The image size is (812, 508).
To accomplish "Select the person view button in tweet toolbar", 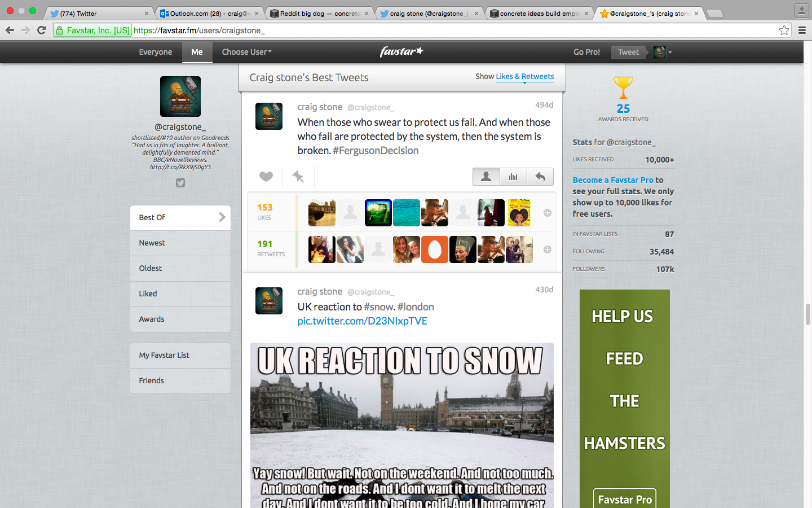I will 486,177.
